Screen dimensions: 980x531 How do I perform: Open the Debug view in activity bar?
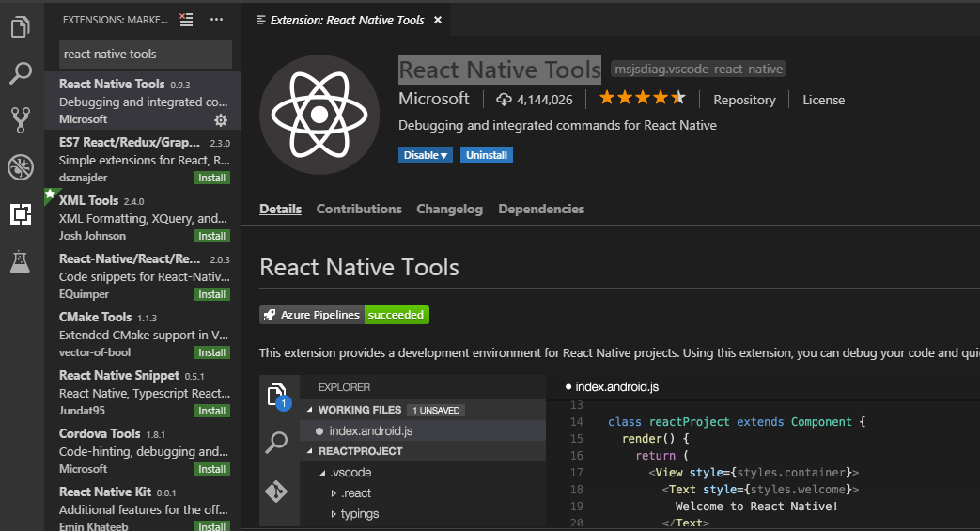tap(21, 167)
